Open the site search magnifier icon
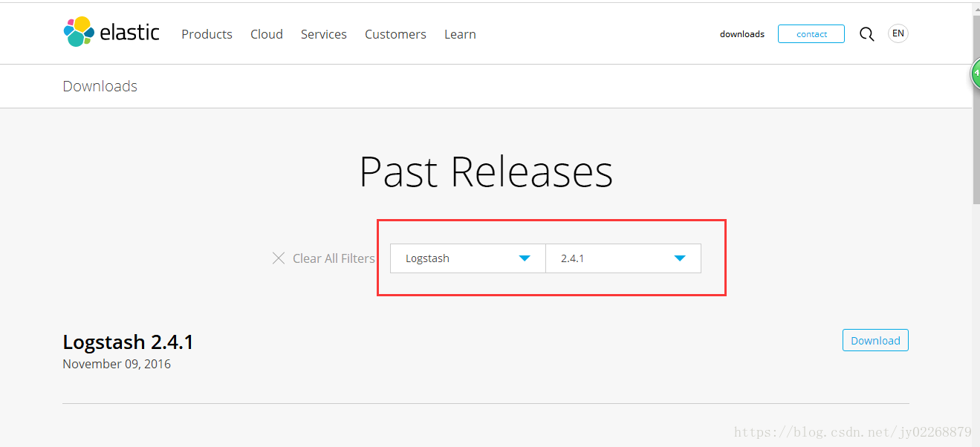This screenshot has width=980, height=447. point(866,34)
